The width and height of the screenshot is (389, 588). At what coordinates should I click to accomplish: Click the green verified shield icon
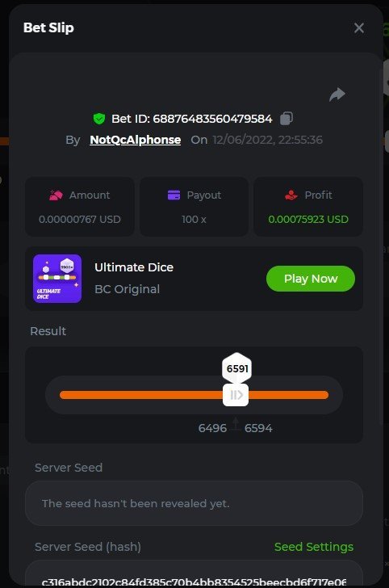(99, 119)
